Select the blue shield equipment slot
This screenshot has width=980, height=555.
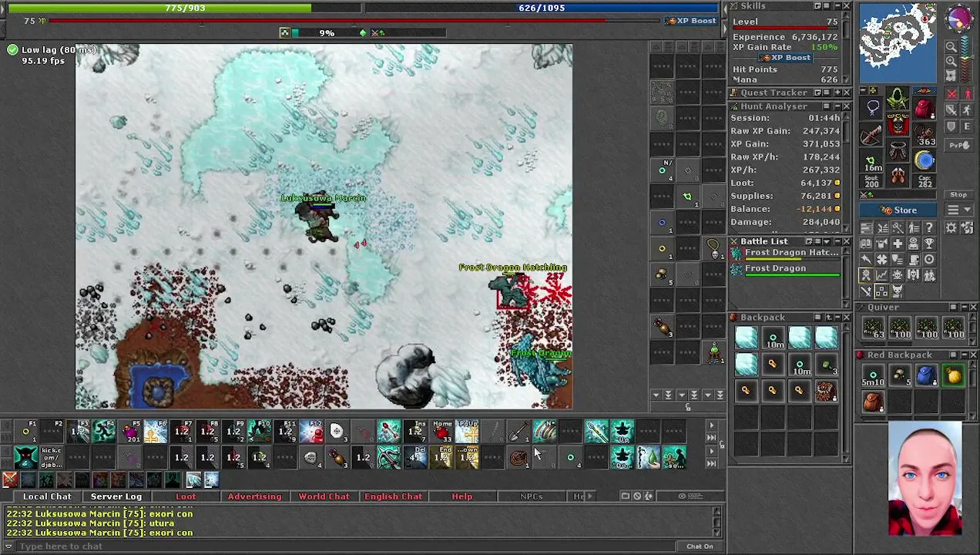pos(925,160)
